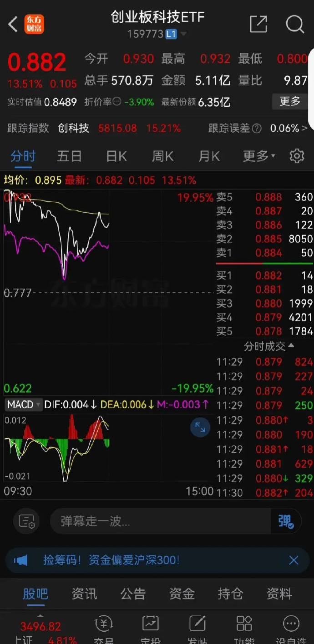The width and height of the screenshot is (314, 644).
Task: Select the 买3 0.880 order row
Action: point(264,303)
